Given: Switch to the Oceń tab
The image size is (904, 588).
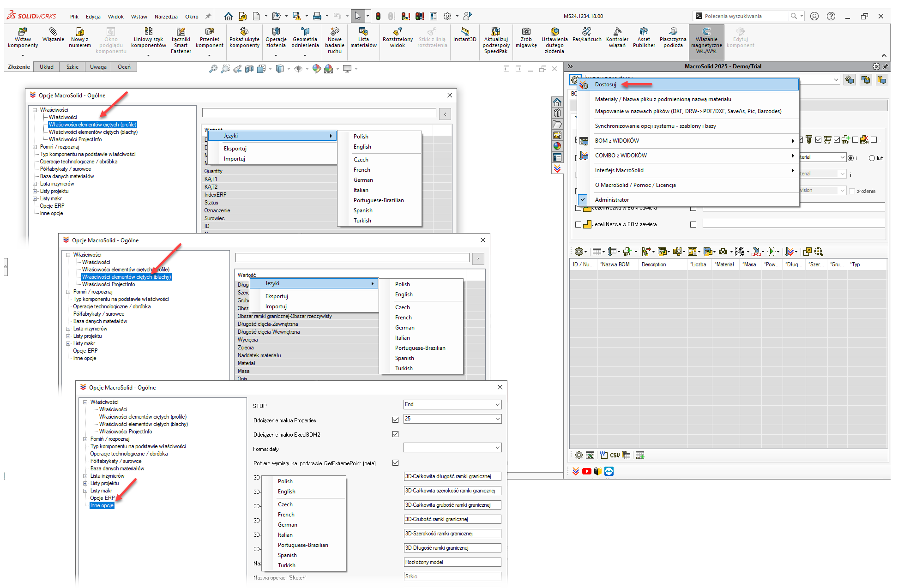Looking at the screenshot, I should 124,67.
